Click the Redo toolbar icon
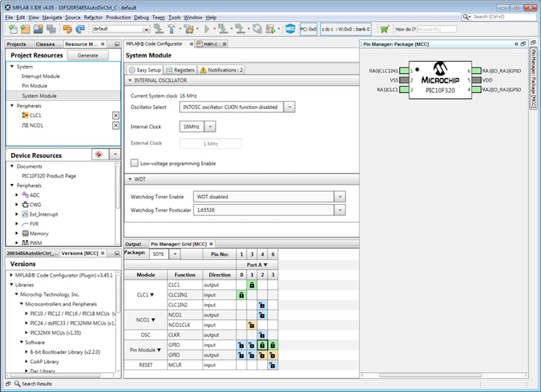This screenshot has height=392, width=541. coord(80,28)
